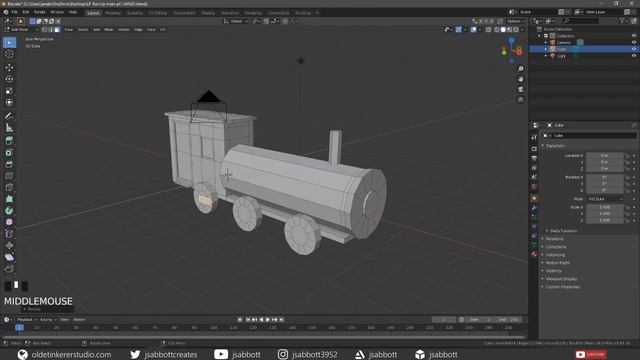Select the Rip Region tool
640x360 pixels.
pos(9,269)
